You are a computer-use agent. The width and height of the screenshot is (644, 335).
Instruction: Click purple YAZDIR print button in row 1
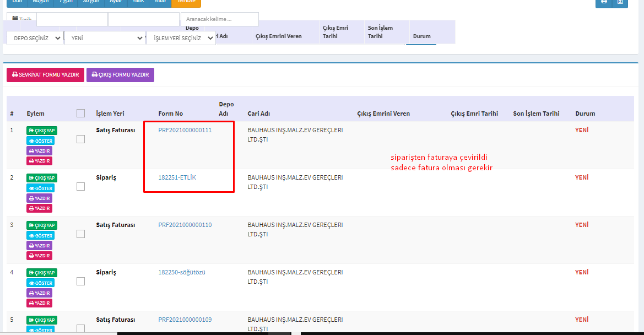click(x=39, y=151)
